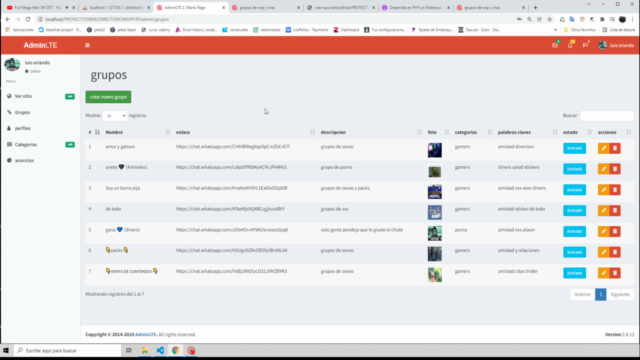The height and width of the screenshot is (360, 640).
Task: Open 'Grupos' in the sidebar menu
Action: tap(40, 112)
